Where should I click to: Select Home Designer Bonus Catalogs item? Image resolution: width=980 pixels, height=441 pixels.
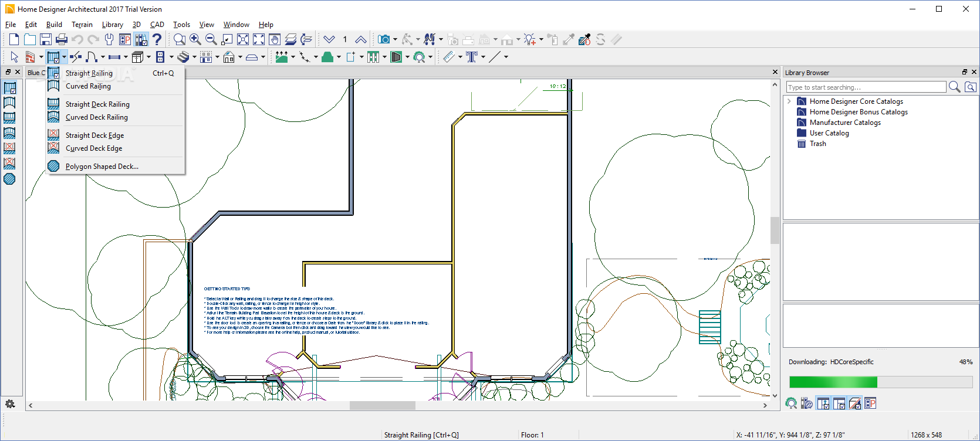[859, 112]
